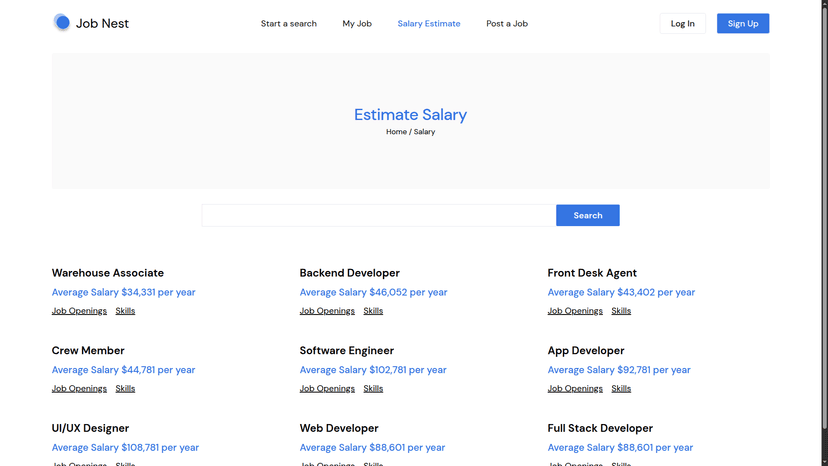Click the Crew Member heading

88,351
